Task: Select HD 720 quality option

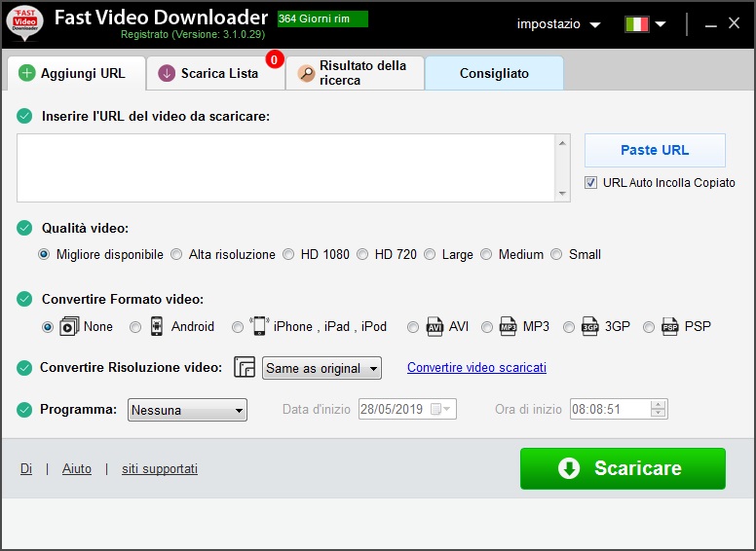Action: point(362,254)
